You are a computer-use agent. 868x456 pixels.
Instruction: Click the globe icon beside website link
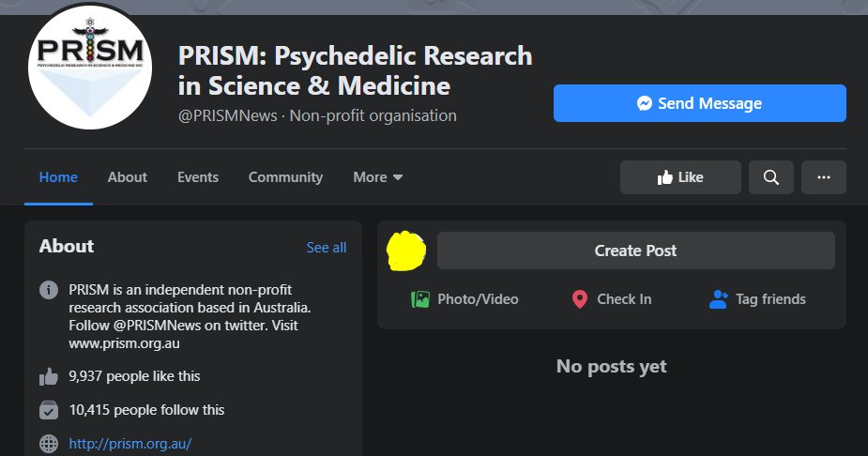pos(49,444)
